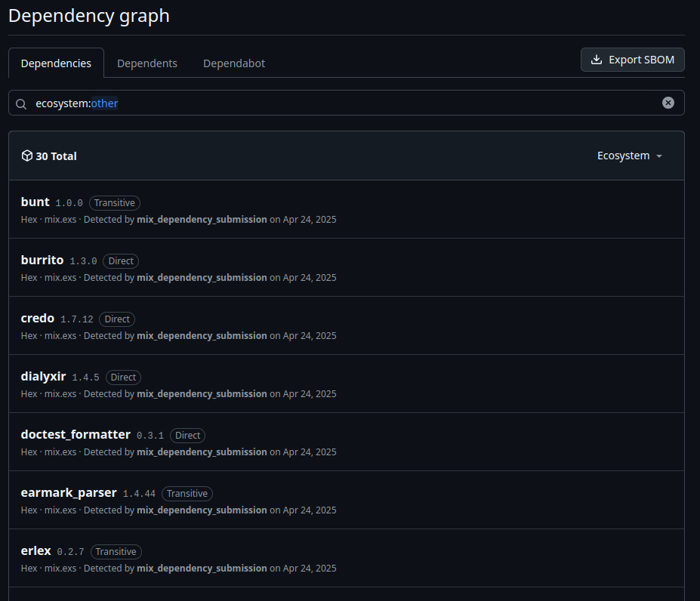Click the Transitive badge next to bunt
The image size is (700, 601).
click(x=115, y=203)
